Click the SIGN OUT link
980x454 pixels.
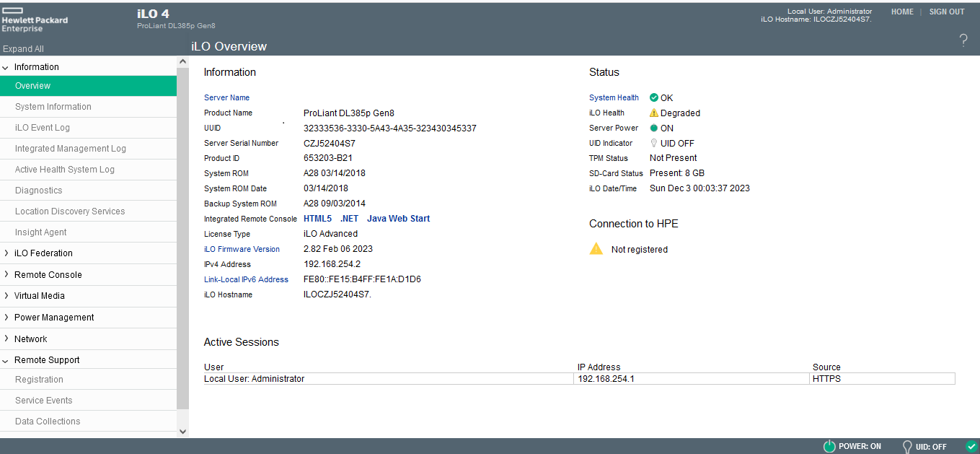[x=946, y=12]
